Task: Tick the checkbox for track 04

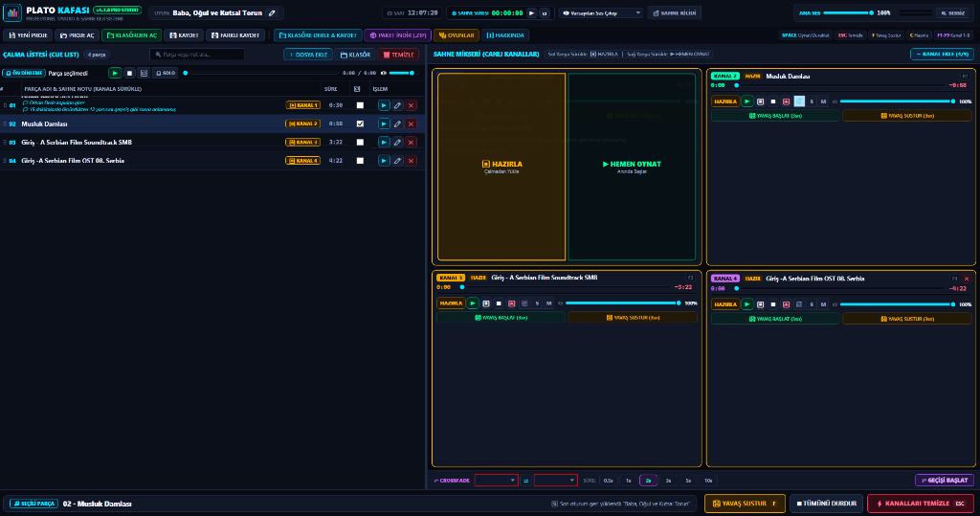Action: click(360, 161)
